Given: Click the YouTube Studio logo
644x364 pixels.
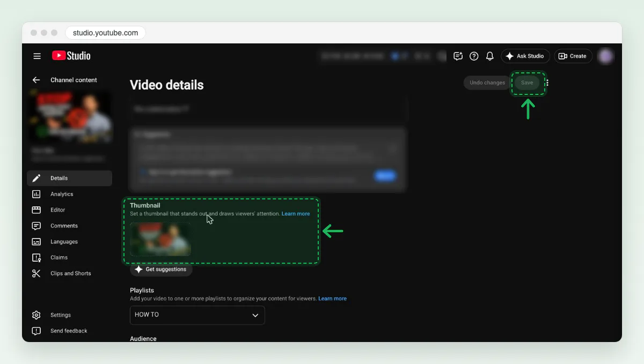Looking at the screenshot, I should 71,56.
